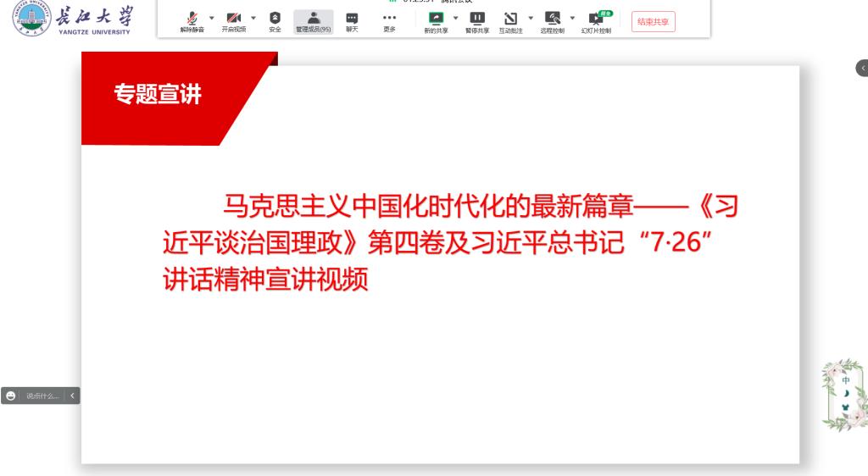The height and width of the screenshot is (476, 868).
Task: Click the emoji smiley icon in chat bar
Action: tap(10, 396)
